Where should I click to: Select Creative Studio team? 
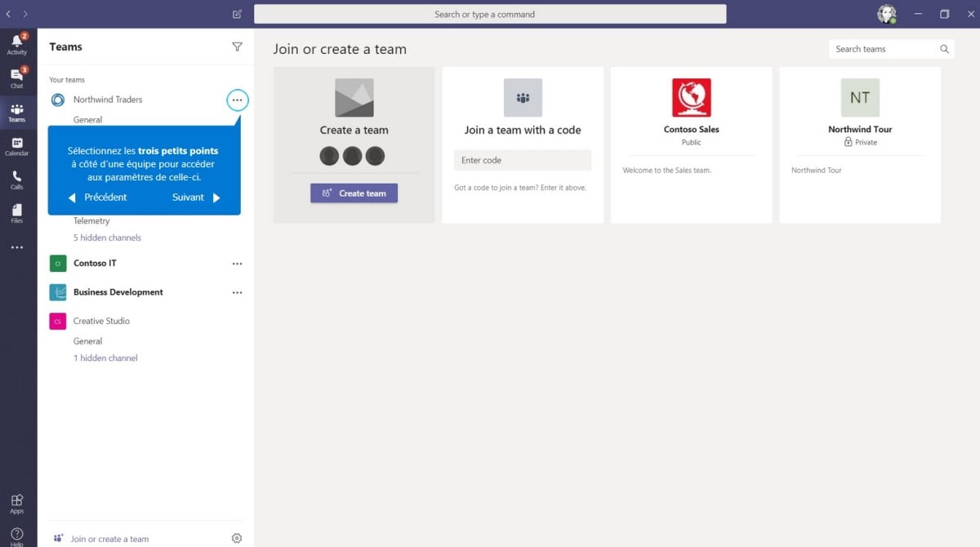click(101, 321)
